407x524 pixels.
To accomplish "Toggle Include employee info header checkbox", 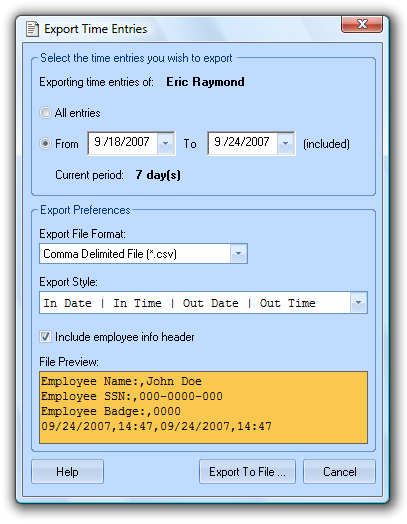I will [x=45, y=337].
